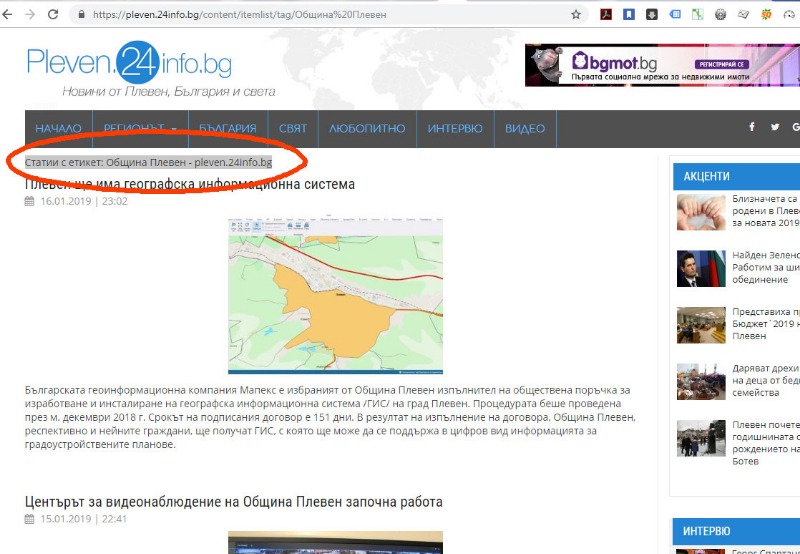Open the Facebook icon in the navigation bar
The image size is (800, 554).
coord(752,127)
